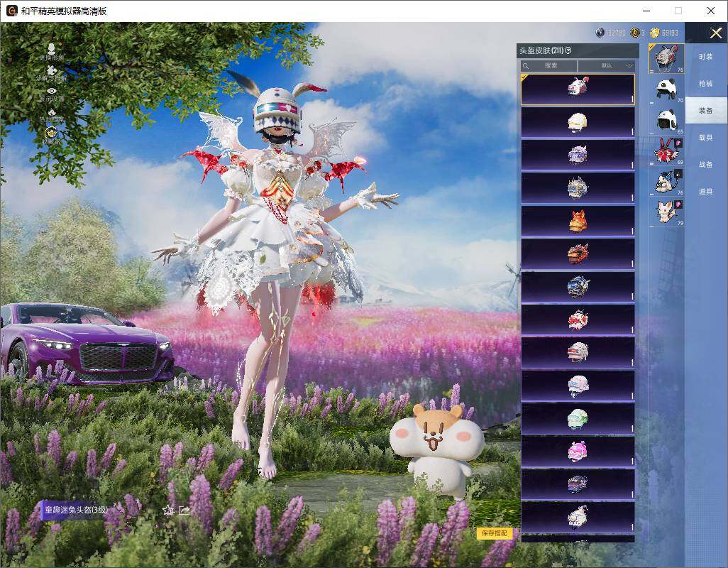
Task: Click the star favorite icon near helmet name
Action: coord(168,510)
